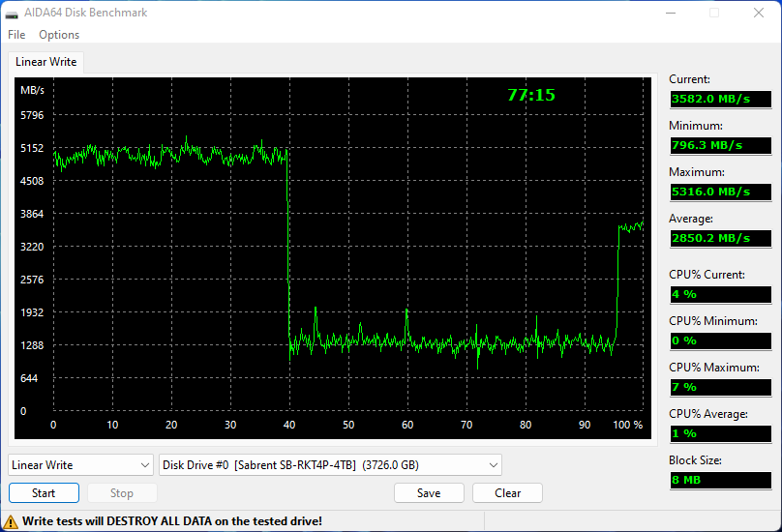Click the write tests DESTROY ALL DATA warning
The width and height of the screenshot is (782, 532).
click(x=172, y=521)
